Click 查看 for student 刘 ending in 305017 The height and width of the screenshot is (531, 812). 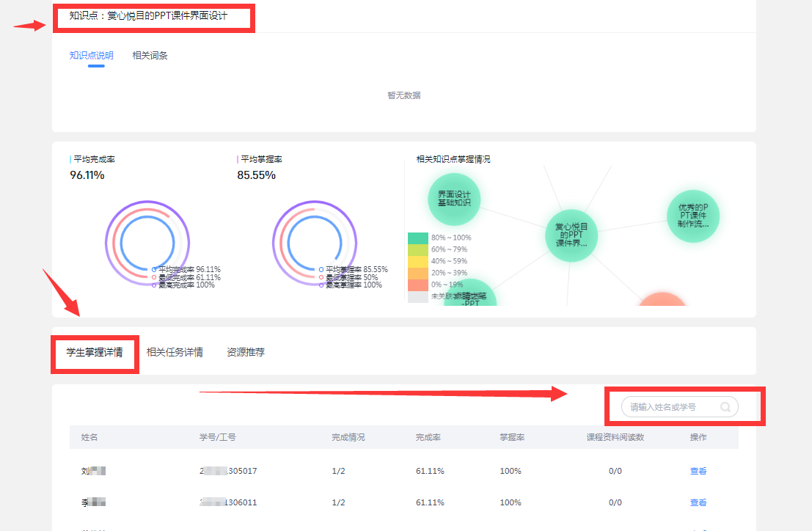[698, 471]
